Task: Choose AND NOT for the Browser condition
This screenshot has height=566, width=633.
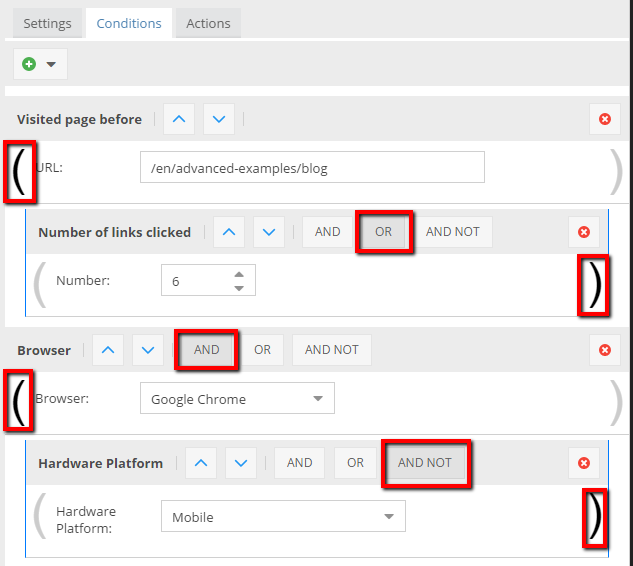Action: pos(331,350)
